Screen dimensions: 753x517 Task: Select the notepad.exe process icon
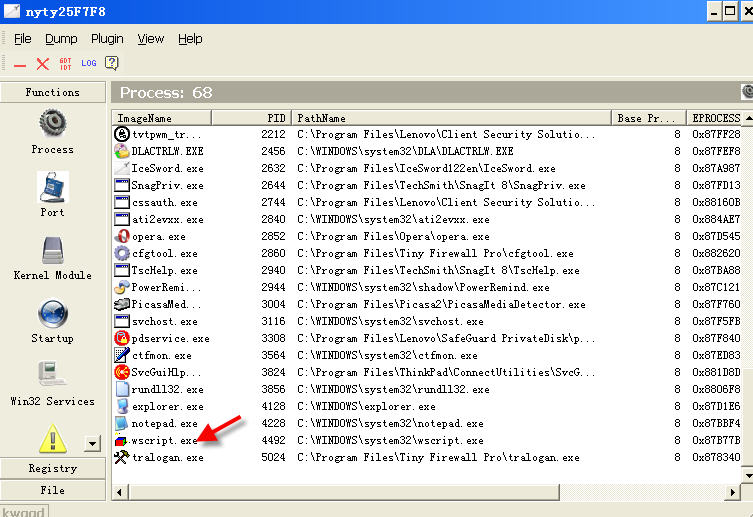pos(122,423)
